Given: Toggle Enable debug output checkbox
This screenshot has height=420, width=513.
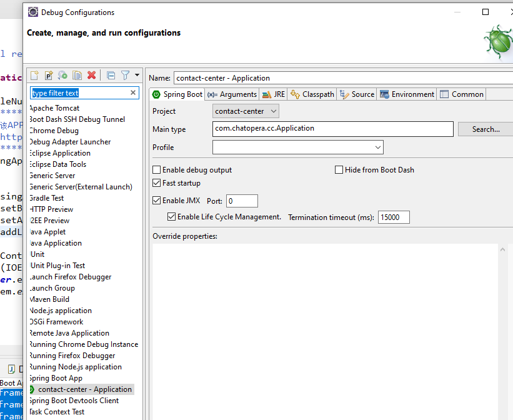Looking at the screenshot, I should point(157,169).
